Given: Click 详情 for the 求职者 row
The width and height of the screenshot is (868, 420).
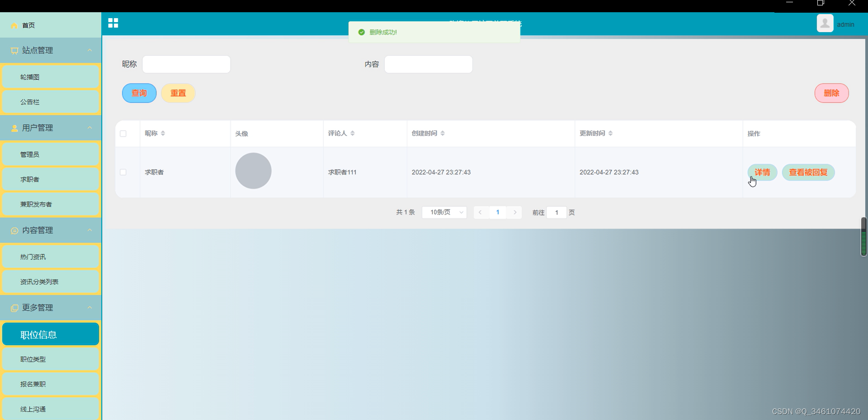Looking at the screenshot, I should pyautogui.click(x=762, y=172).
